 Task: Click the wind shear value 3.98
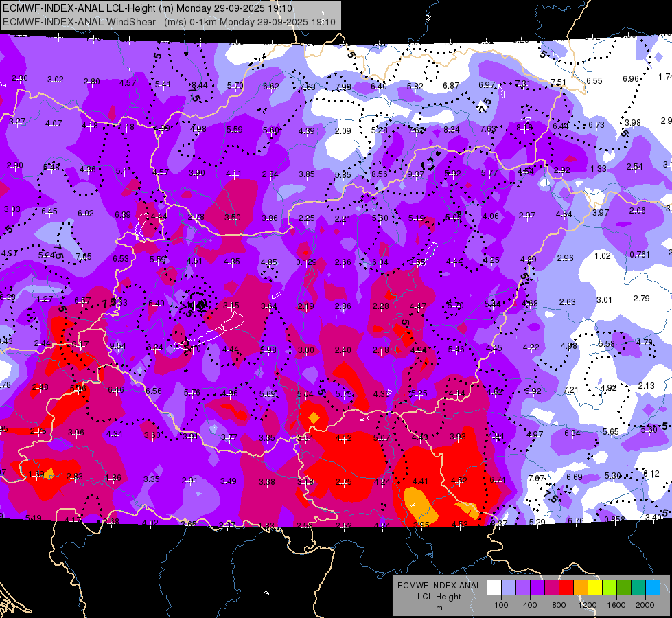click(633, 123)
